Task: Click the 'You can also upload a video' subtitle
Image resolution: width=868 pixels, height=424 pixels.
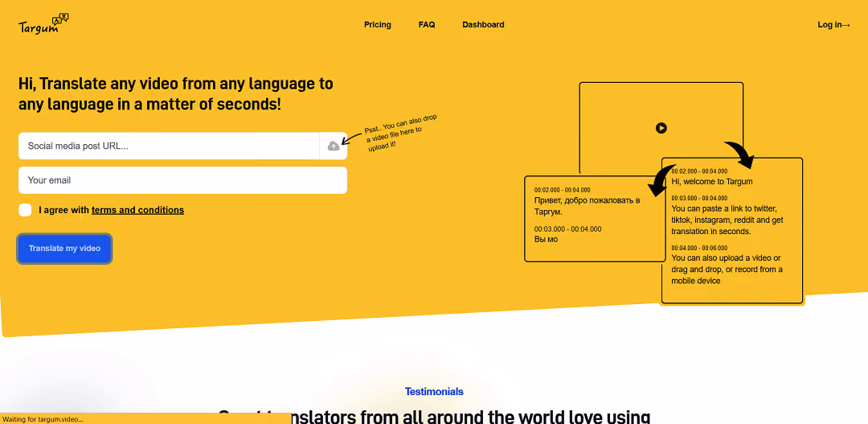Action: [727, 270]
